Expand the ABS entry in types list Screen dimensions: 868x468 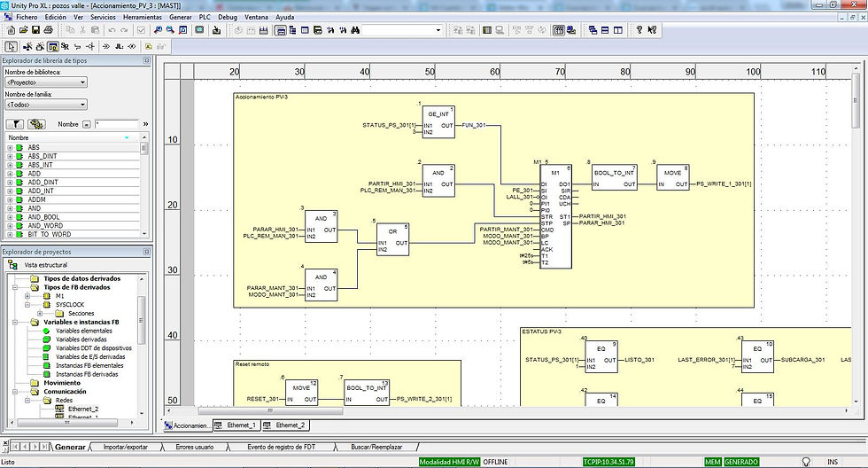coord(10,148)
